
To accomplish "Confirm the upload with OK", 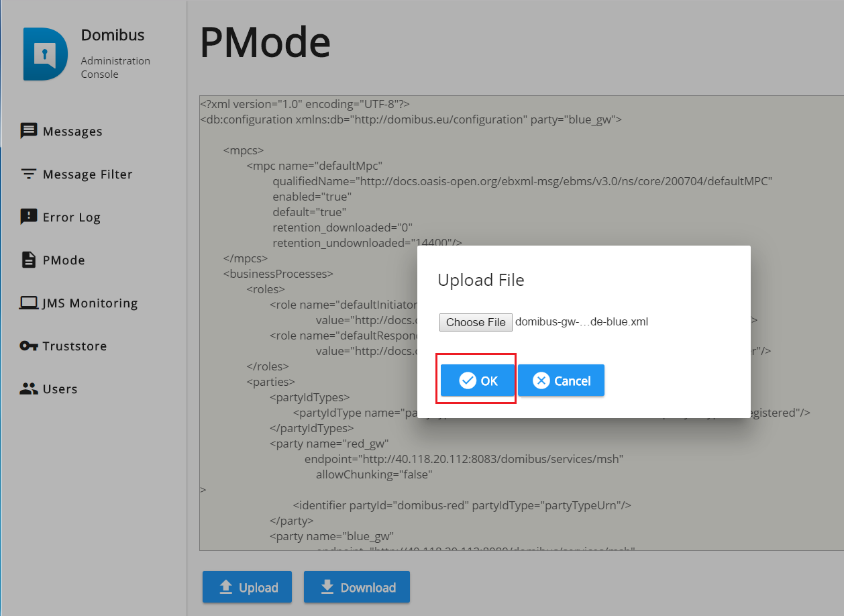I will pos(478,380).
